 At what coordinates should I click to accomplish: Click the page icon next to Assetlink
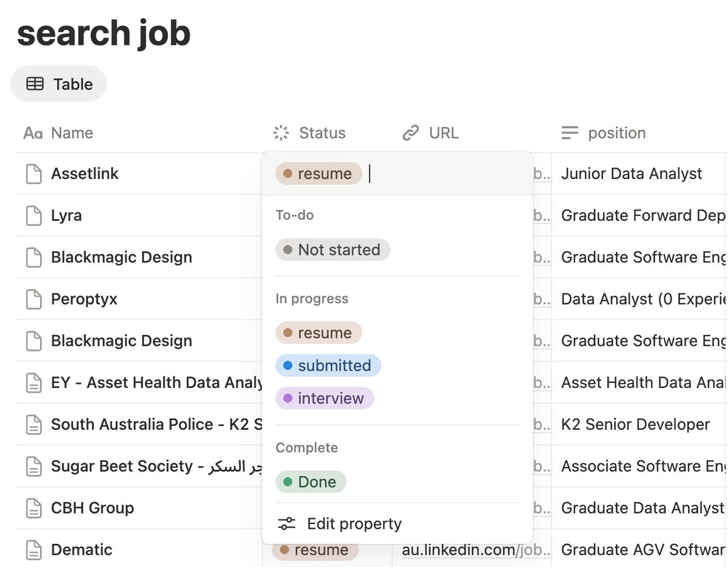[34, 174]
